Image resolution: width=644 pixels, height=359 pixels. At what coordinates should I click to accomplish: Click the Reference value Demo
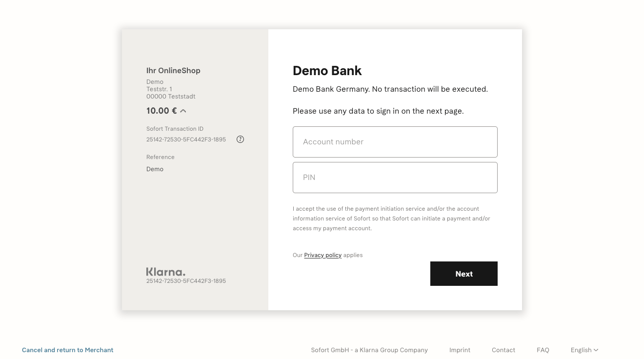155,169
